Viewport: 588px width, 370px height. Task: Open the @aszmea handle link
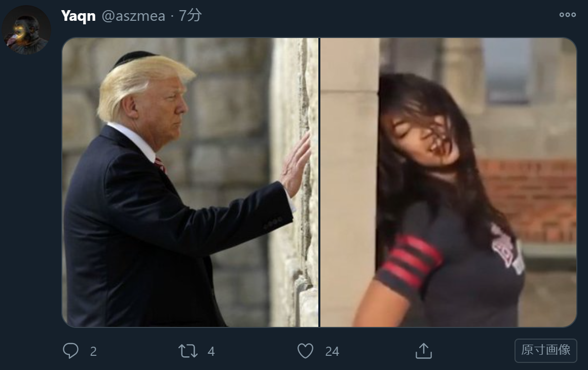tap(133, 16)
